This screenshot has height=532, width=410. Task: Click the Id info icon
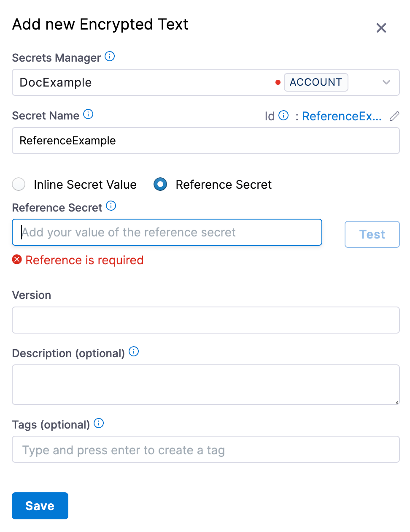[x=284, y=116]
